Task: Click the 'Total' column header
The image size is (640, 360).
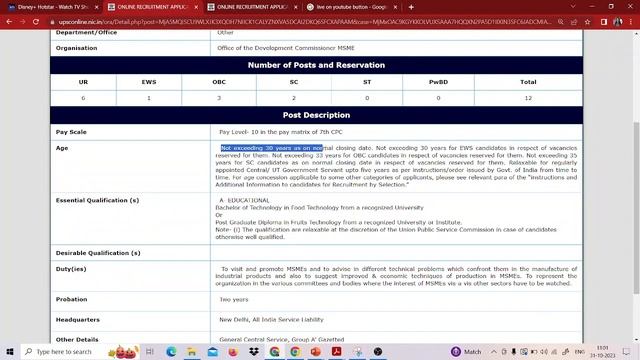Action: click(528, 82)
